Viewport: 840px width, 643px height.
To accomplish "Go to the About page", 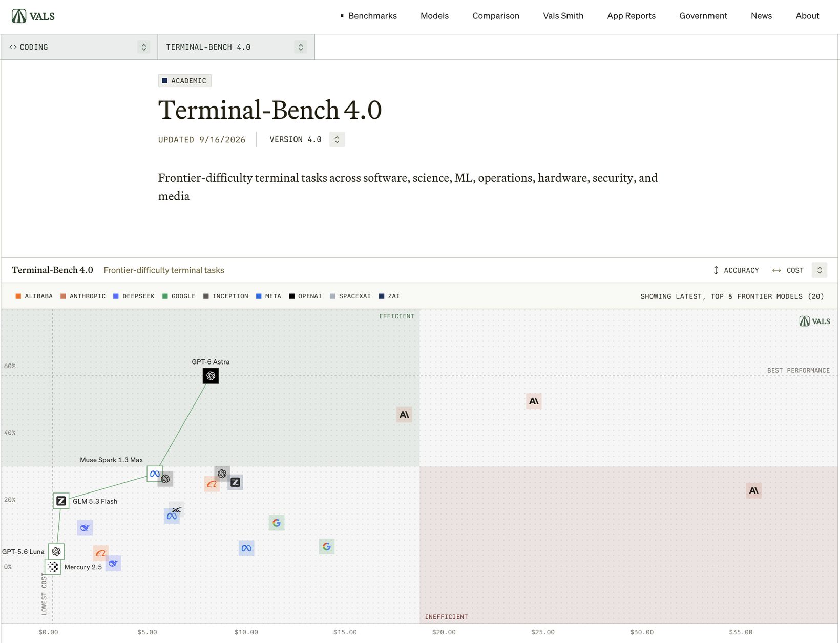I will (x=807, y=16).
